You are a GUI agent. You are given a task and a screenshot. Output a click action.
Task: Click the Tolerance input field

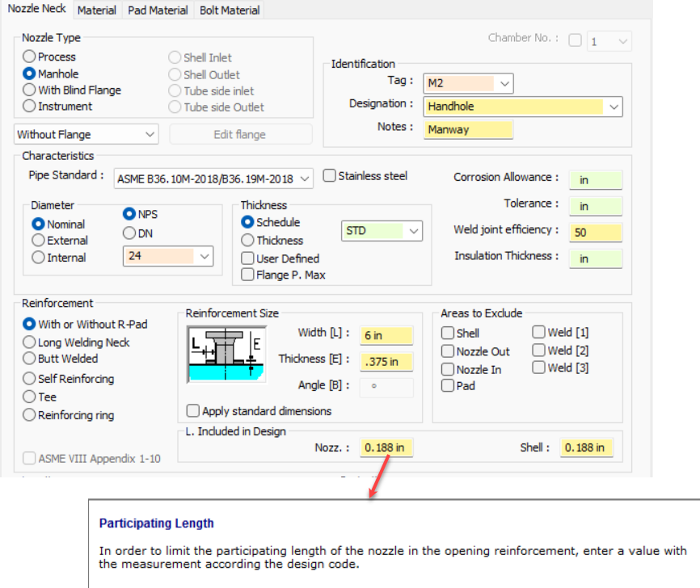[596, 206]
